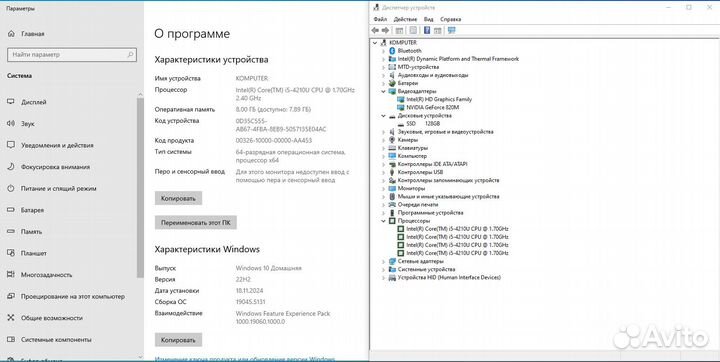Click the Bluetooth icon in the device tree
Screen dimensions: 720x362
[x=392, y=51]
